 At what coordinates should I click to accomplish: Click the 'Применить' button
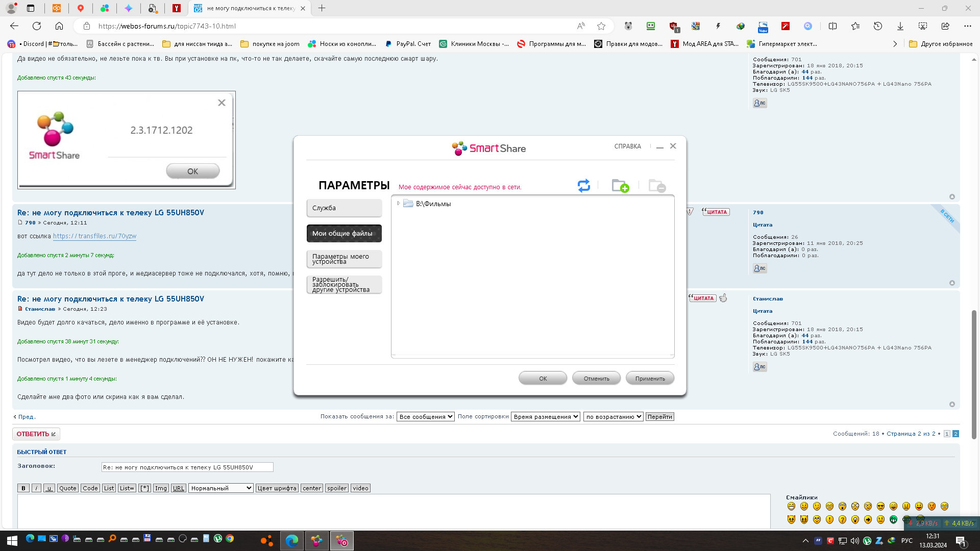pos(650,379)
